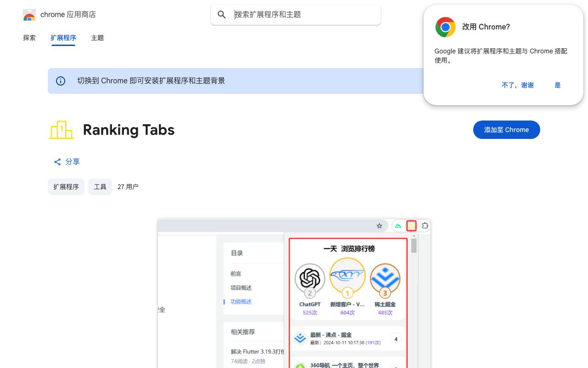Click the magnifier search icon
Screen dimensions: 588x368
coord(222,15)
